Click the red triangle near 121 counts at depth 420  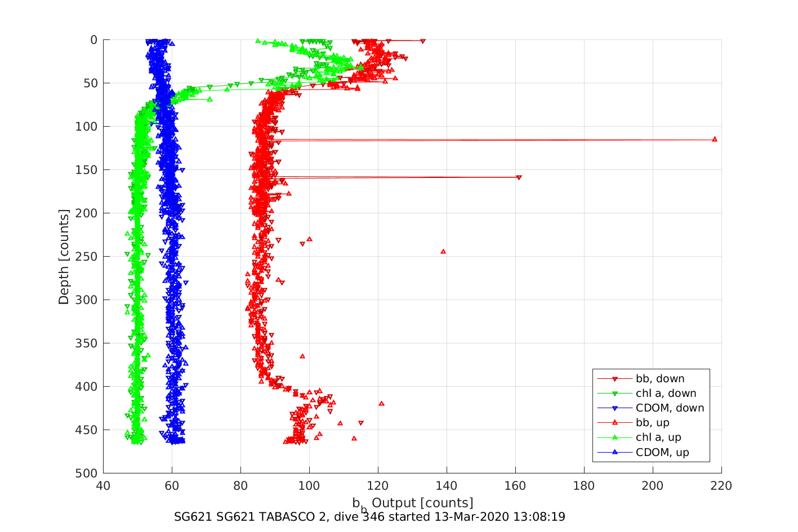381,403
